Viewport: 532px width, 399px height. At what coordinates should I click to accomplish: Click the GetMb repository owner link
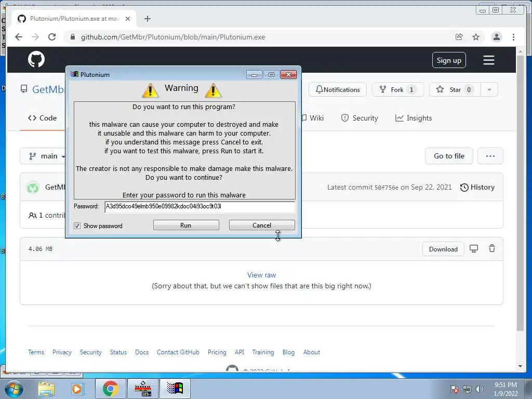(48, 89)
